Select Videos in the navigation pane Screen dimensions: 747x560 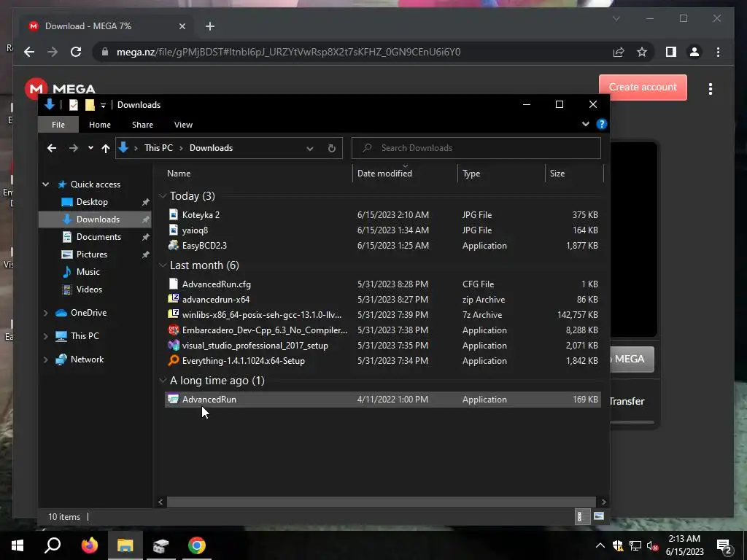click(x=89, y=289)
